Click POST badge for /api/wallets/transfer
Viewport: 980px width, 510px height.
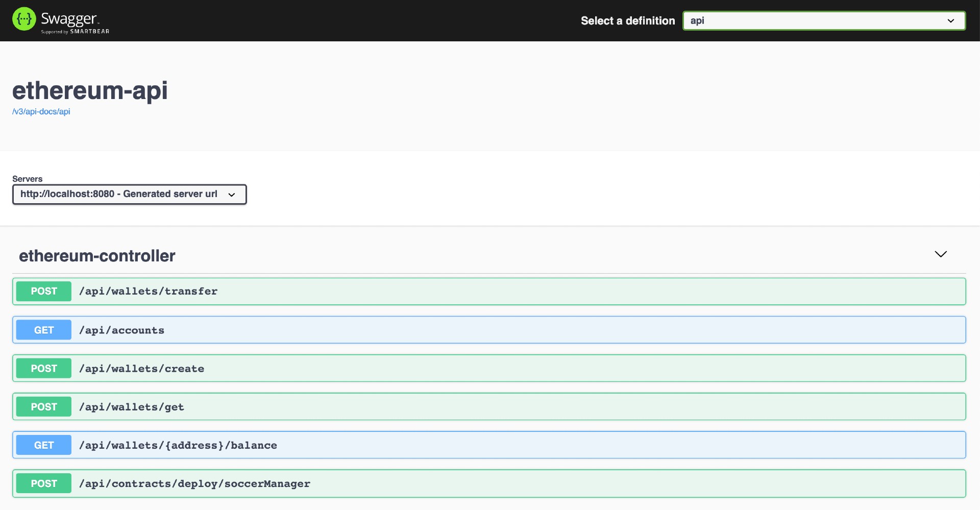(x=44, y=292)
